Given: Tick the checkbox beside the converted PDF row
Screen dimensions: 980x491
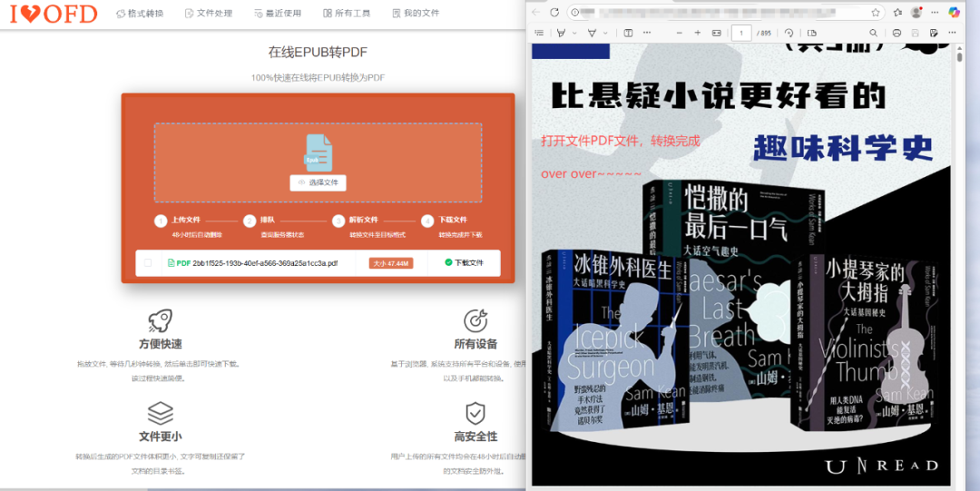Looking at the screenshot, I should (x=148, y=262).
